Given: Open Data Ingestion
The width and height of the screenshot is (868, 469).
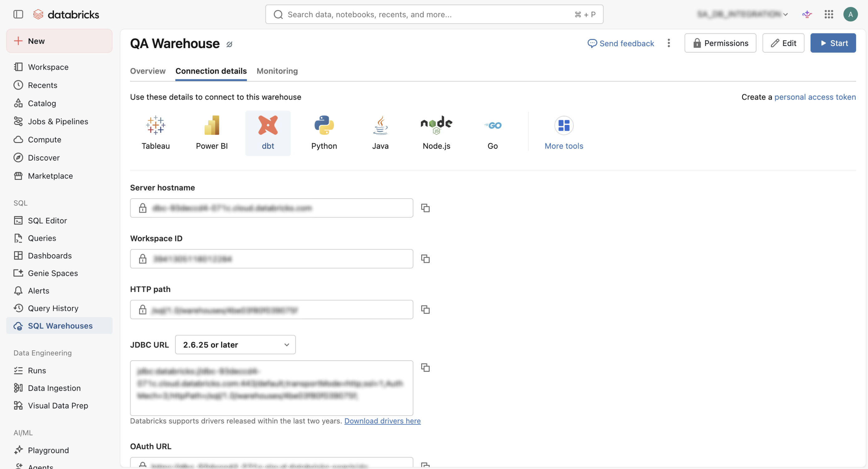Looking at the screenshot, I should coord(59,388).
